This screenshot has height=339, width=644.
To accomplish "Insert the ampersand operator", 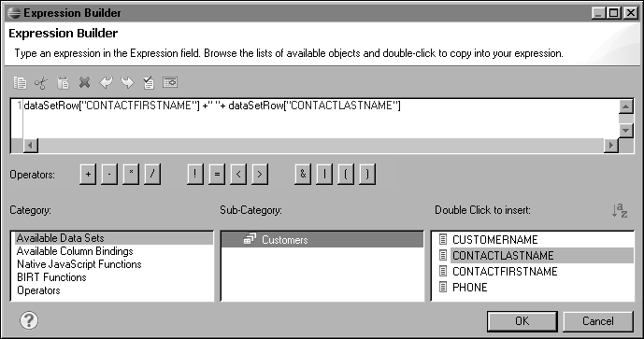I will (x=303, y=174).
